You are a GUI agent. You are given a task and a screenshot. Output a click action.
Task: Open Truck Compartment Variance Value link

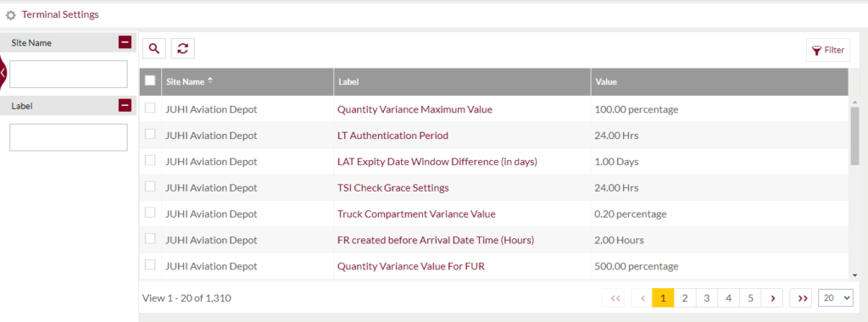coord(416,214)
